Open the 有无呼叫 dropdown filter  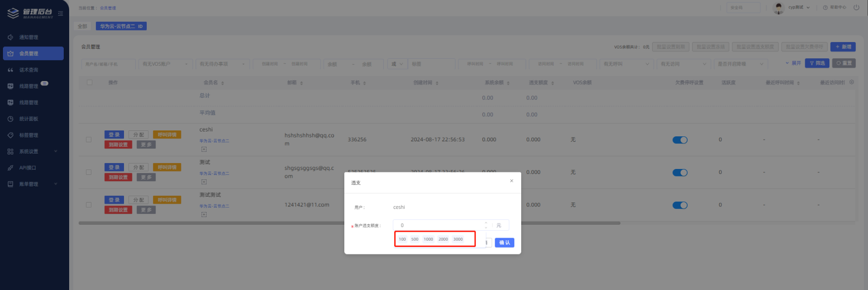click(x=626, y=64)
